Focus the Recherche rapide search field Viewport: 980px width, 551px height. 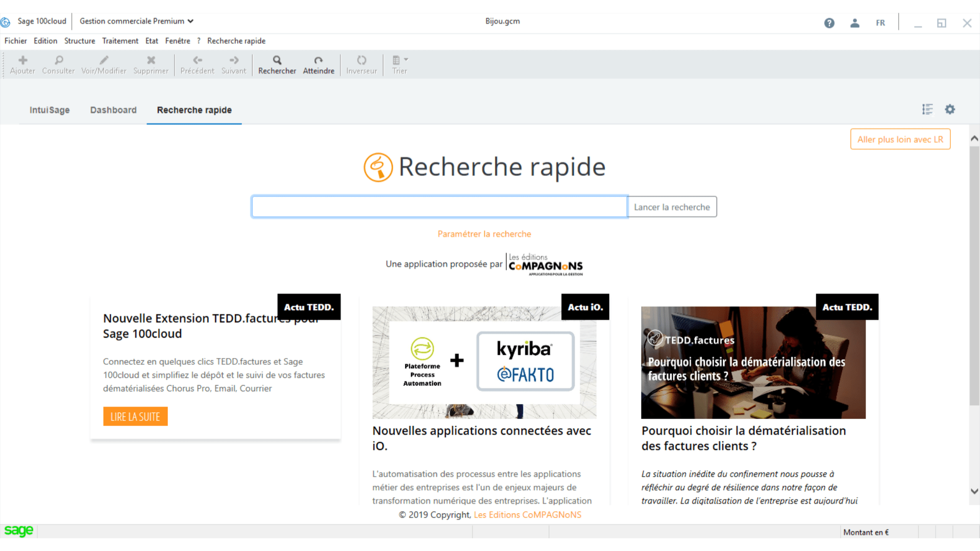coord(439,207)
